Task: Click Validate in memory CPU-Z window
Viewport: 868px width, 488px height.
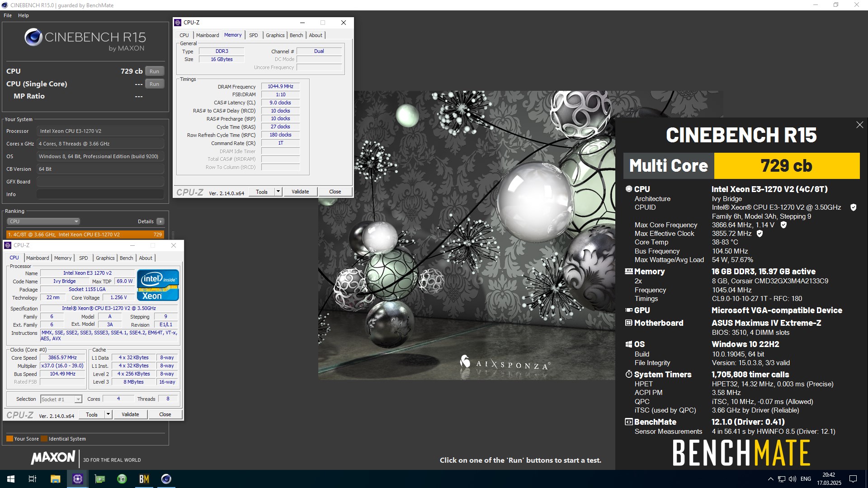Action: (300, 192)
